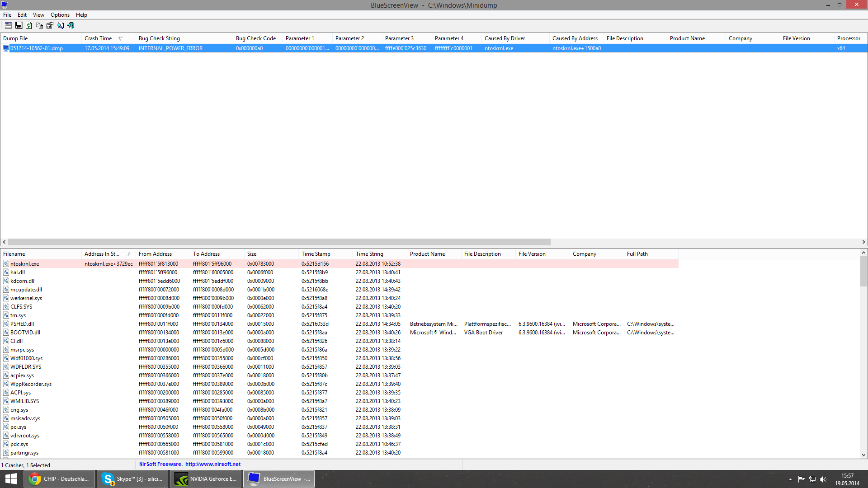Select the 051714-10562-01.dmp crash row
The height and width of the screenshot is (488, 868).
(37, 48)
